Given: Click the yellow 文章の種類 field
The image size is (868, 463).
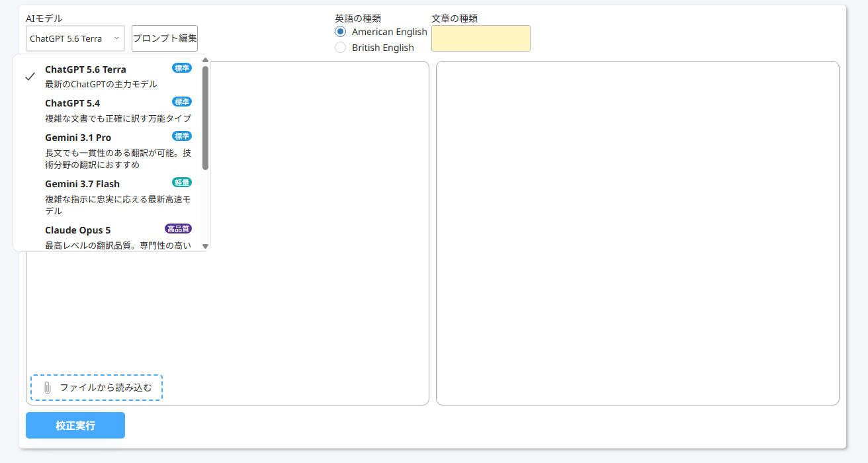Looking at the screenshot, I should click(x=481, y=38).
